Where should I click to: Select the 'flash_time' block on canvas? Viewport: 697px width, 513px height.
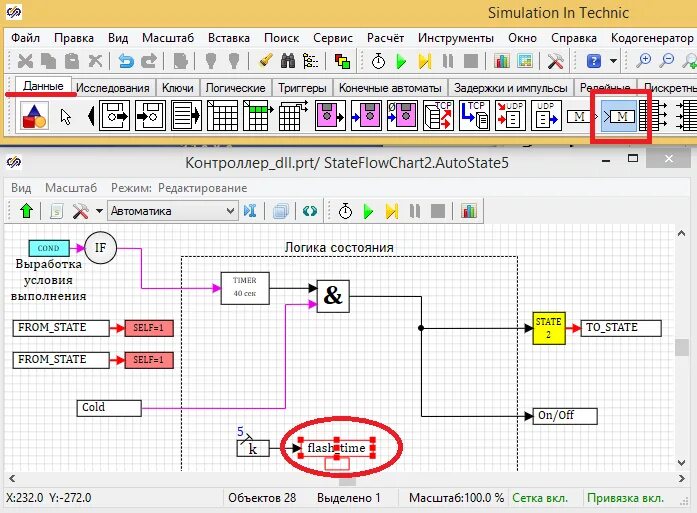coord(336,448)
